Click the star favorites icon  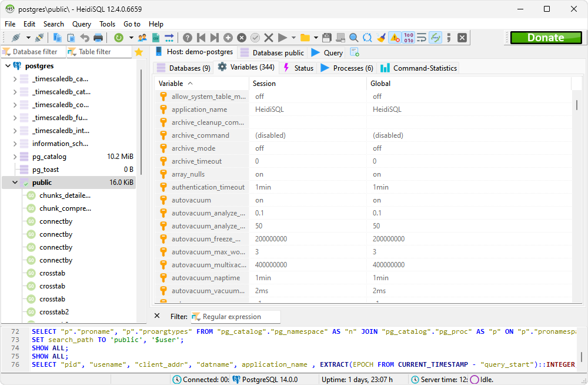pos(139,52)
